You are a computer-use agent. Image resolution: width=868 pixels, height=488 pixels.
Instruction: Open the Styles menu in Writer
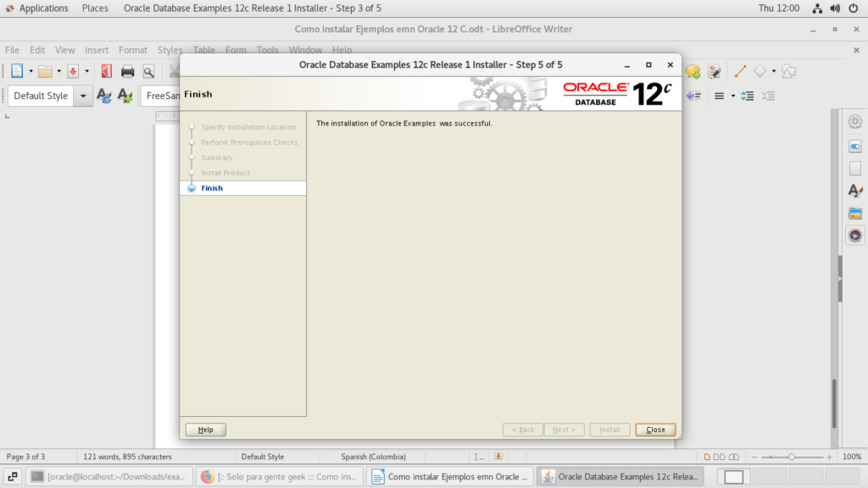point(170,50)
